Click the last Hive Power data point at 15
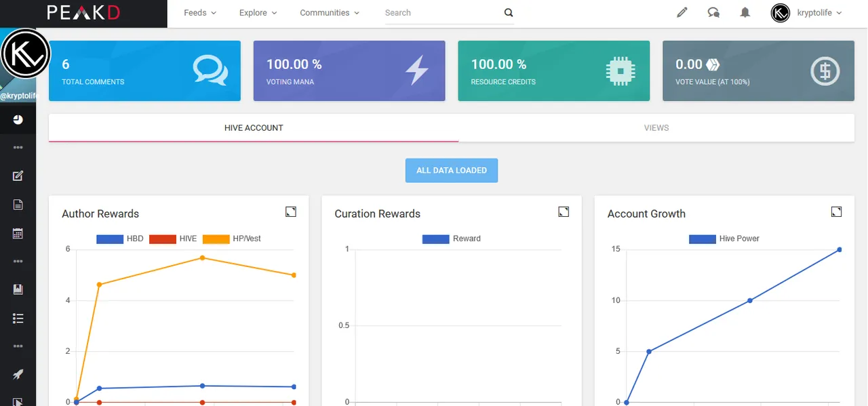This screenshot has width=868, height=406. (x=840, y=249)
